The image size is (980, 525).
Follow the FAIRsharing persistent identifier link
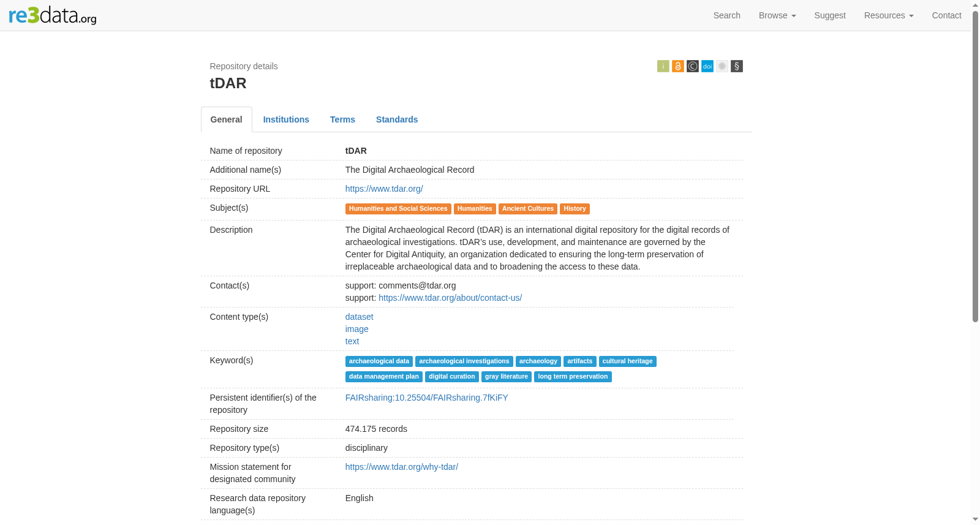[x=426, y=398]
